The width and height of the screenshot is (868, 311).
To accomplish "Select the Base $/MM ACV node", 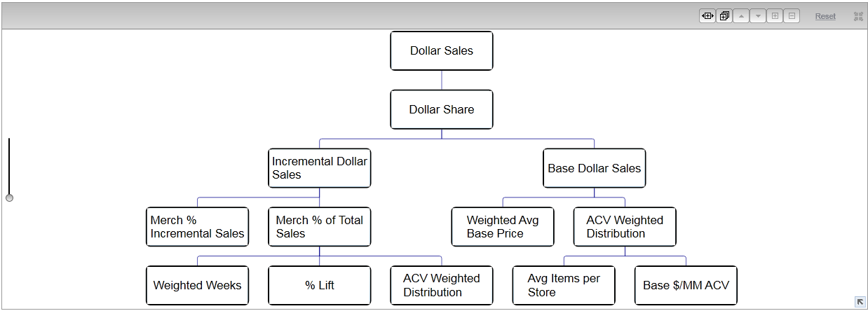I will click(x=686, y=285).
